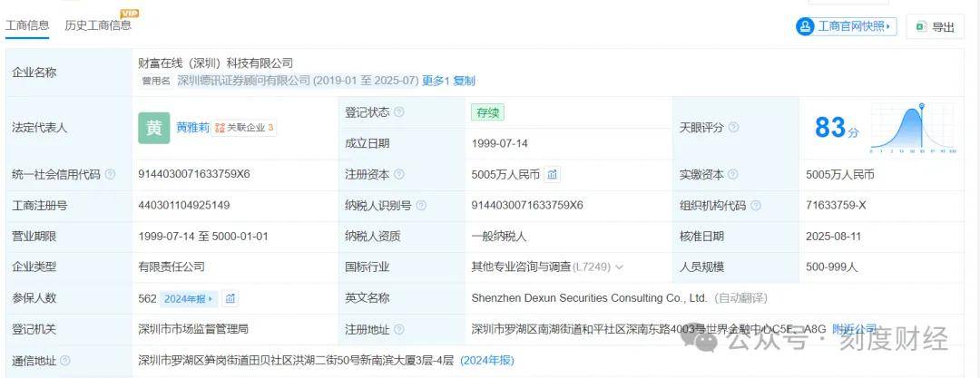Image resolution: width=980 pixels, height=378 pixels.
Task: Click help icon next to 天眼评分
Action: (733, 128)
